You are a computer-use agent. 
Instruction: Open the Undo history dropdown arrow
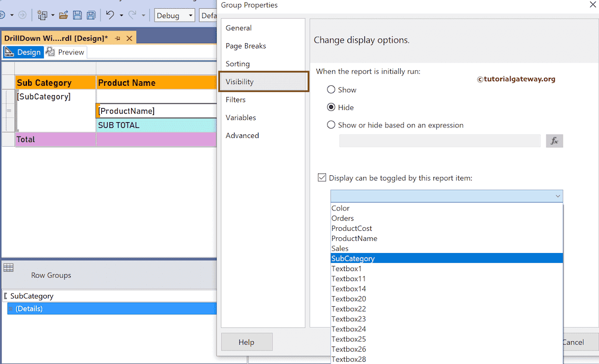(x=121, y=15)
